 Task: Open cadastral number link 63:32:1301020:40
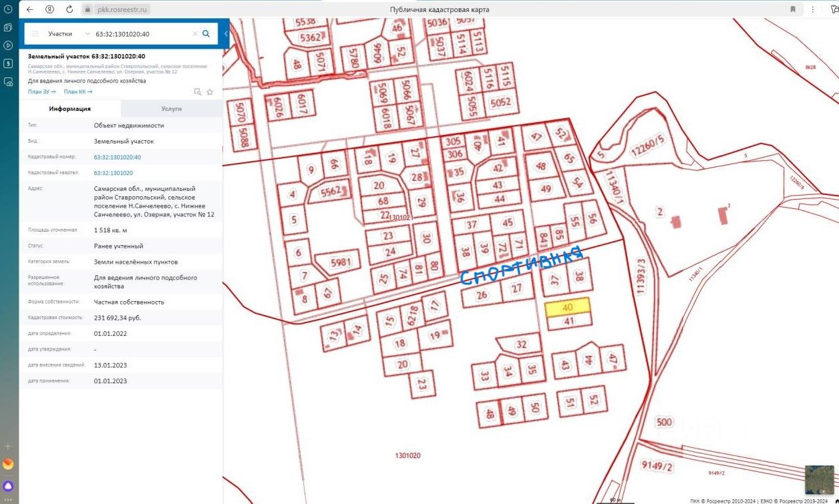point(118,158)
